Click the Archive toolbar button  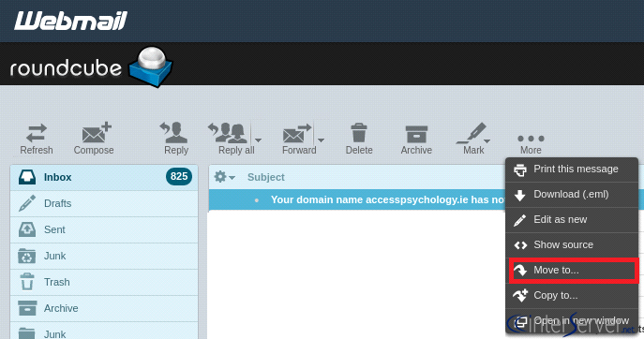click(416, 139)
